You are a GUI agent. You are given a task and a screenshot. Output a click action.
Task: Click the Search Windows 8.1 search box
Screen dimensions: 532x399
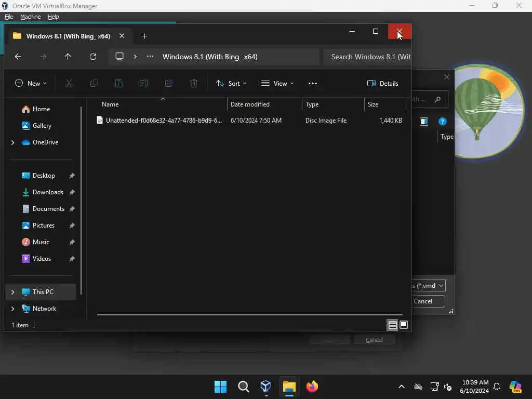pyautogui.click(x=368, y=57)
